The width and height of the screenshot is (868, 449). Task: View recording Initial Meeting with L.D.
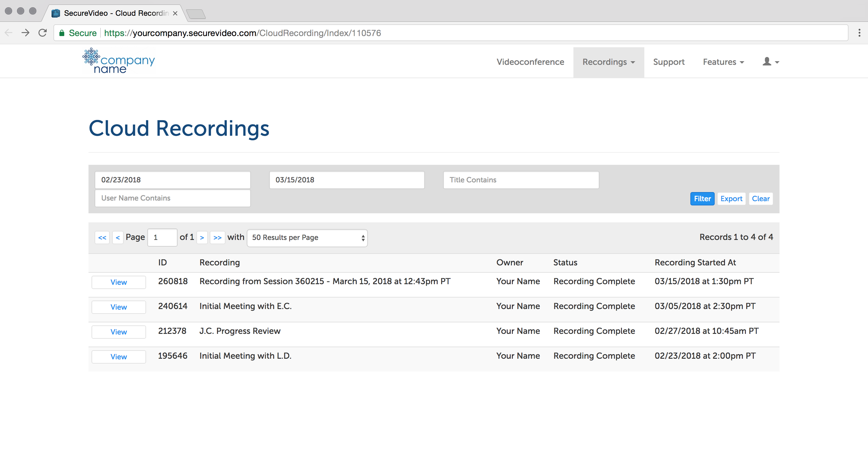click(119, 357)
